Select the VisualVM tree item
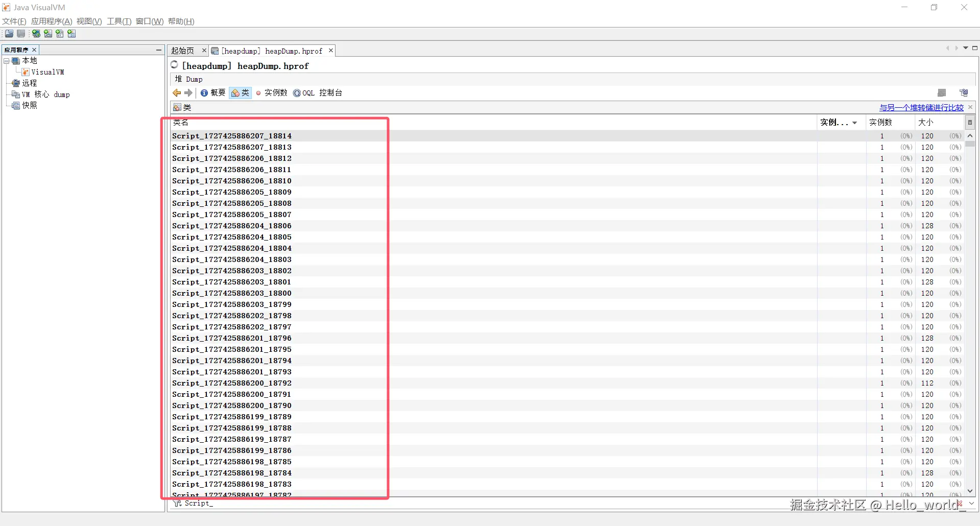Screen dimensions: 980x526 coord(47,72)
